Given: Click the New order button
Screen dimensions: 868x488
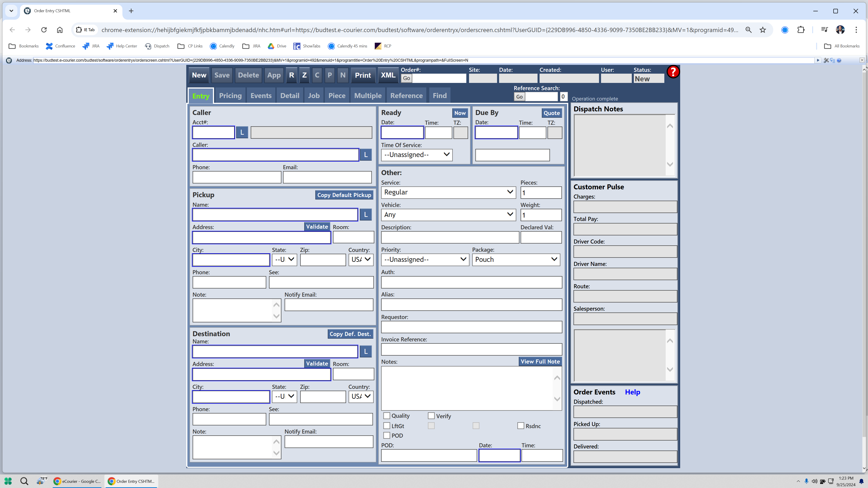Looking at the screenshot, I should [199, 75].
